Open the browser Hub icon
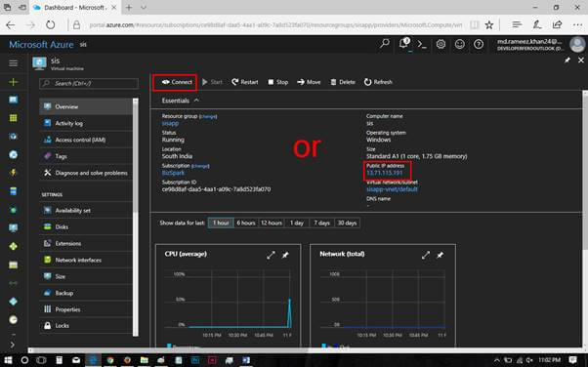Image resolution: width=588 pixels, height=367 pixels. (x=517, y=25)
